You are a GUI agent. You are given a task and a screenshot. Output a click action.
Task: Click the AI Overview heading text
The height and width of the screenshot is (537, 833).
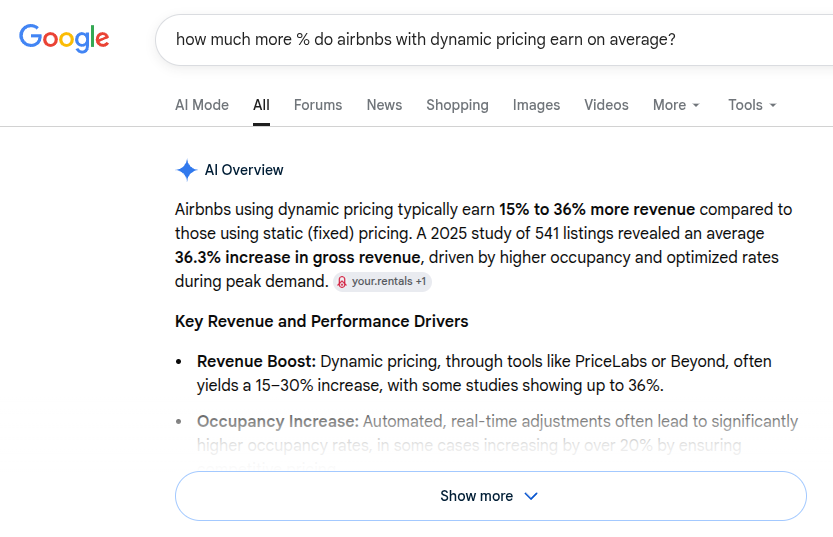coord(244,170)
